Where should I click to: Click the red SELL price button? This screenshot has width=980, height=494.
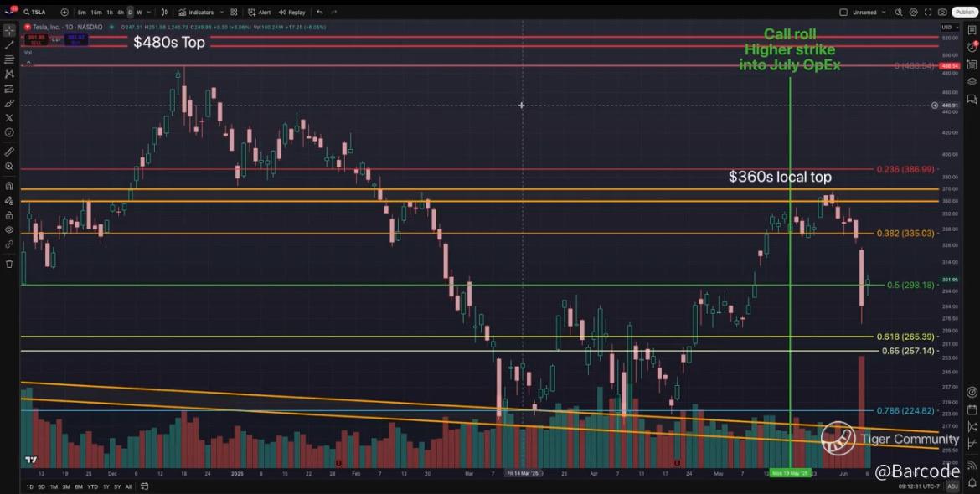36,40
